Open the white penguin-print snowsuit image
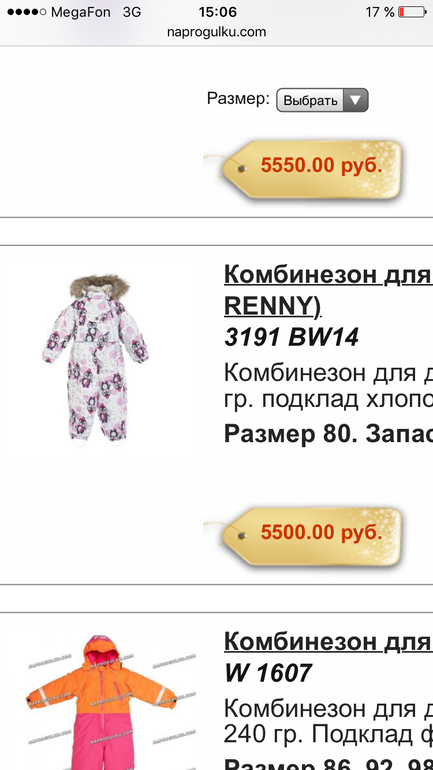 click(96, 360)
